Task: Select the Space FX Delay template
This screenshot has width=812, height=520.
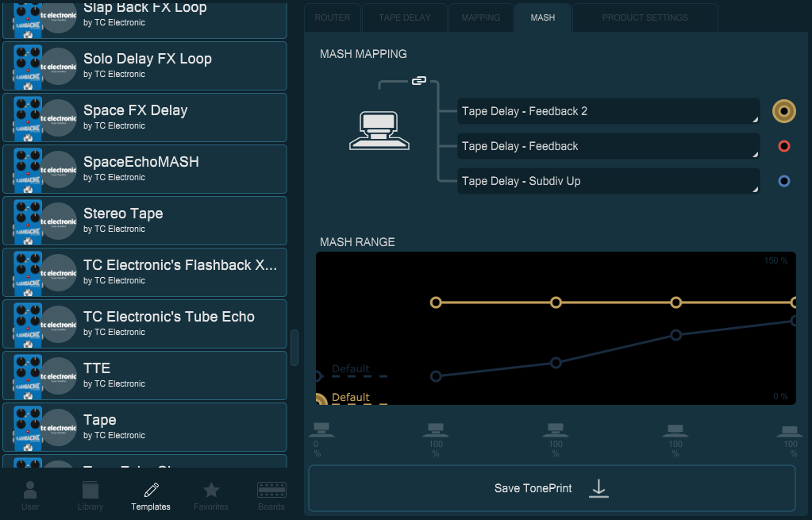Action: tap(144, 117)
